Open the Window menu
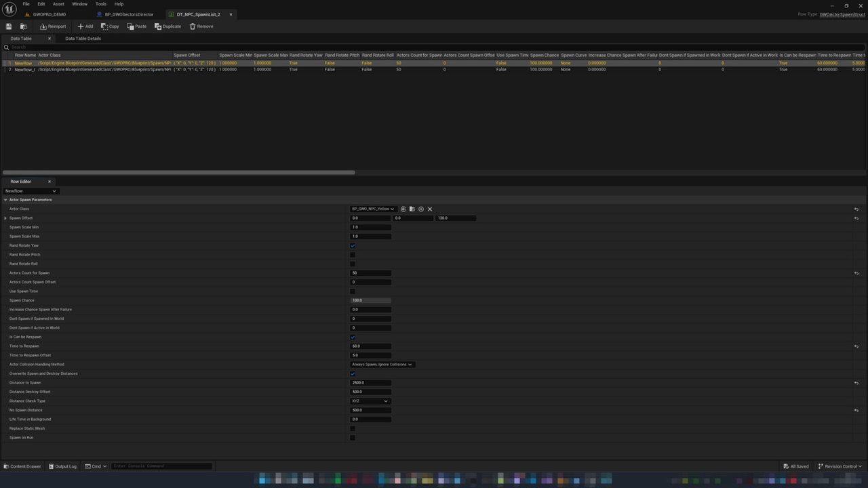 (x=79, y=4)
